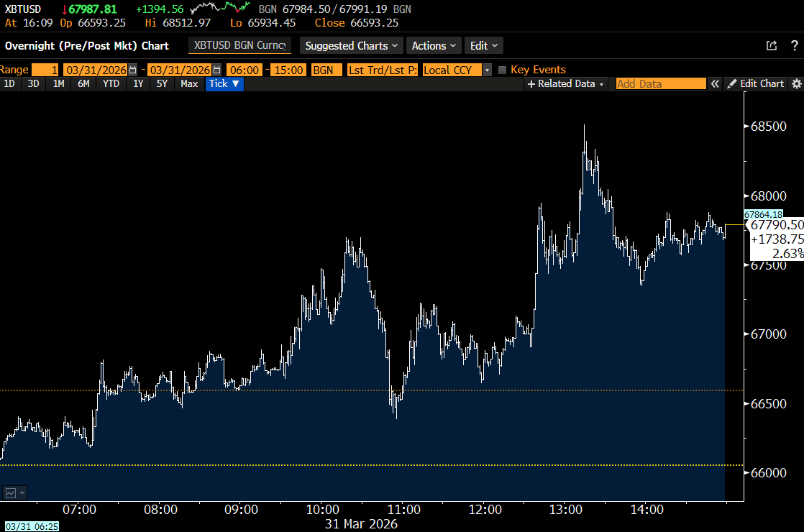
Task: Select the 3D period tab
Action: 33,84
